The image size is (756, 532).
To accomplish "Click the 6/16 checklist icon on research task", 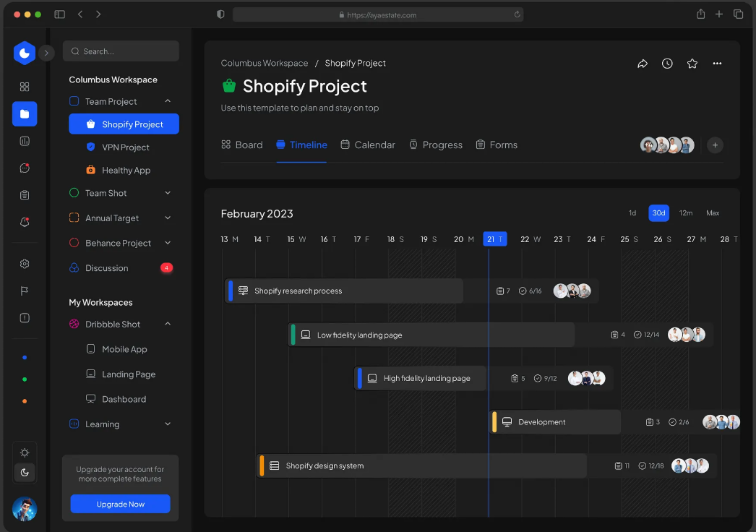I will click(x=523, y=291).
